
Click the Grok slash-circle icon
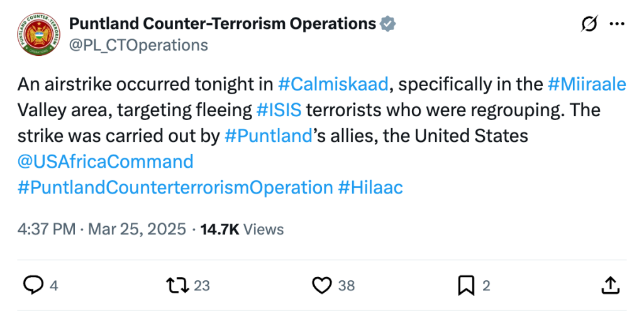(590, 24)
